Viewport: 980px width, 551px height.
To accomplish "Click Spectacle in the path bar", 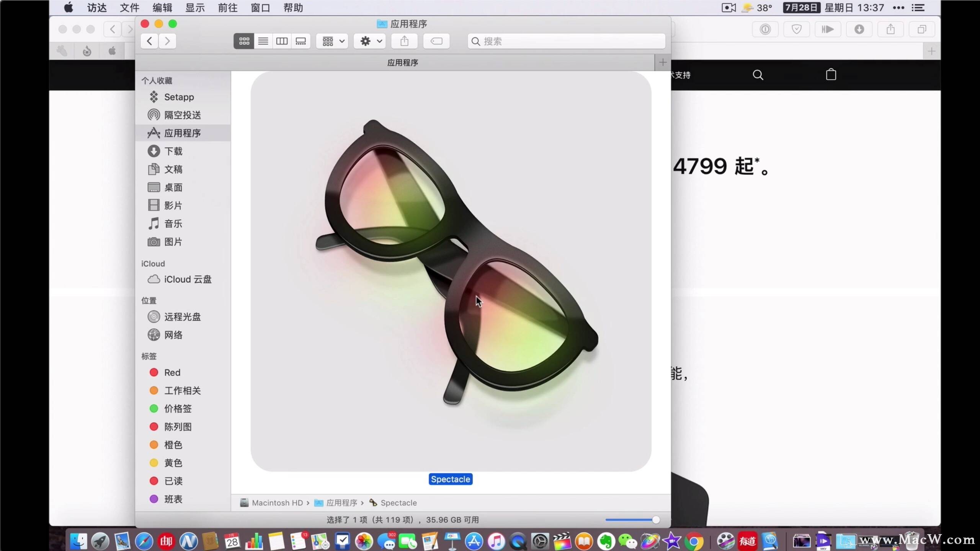I will point(393,503).
